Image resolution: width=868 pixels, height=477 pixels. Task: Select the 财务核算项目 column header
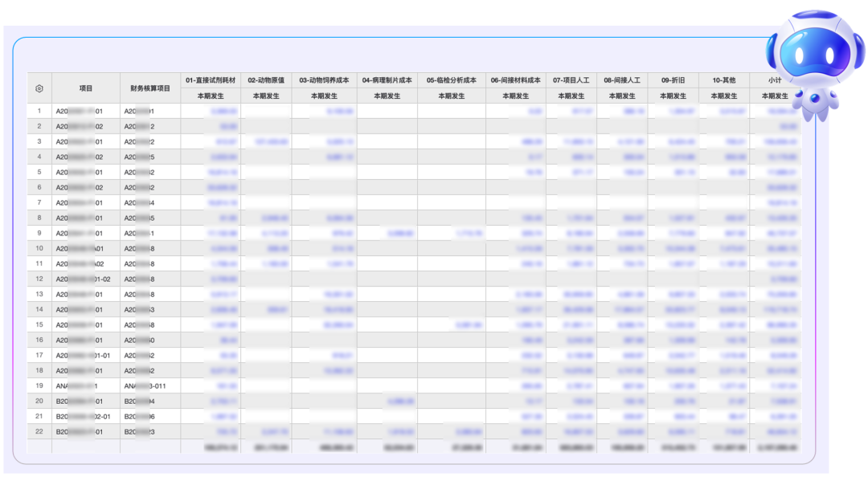coord(150,88)
